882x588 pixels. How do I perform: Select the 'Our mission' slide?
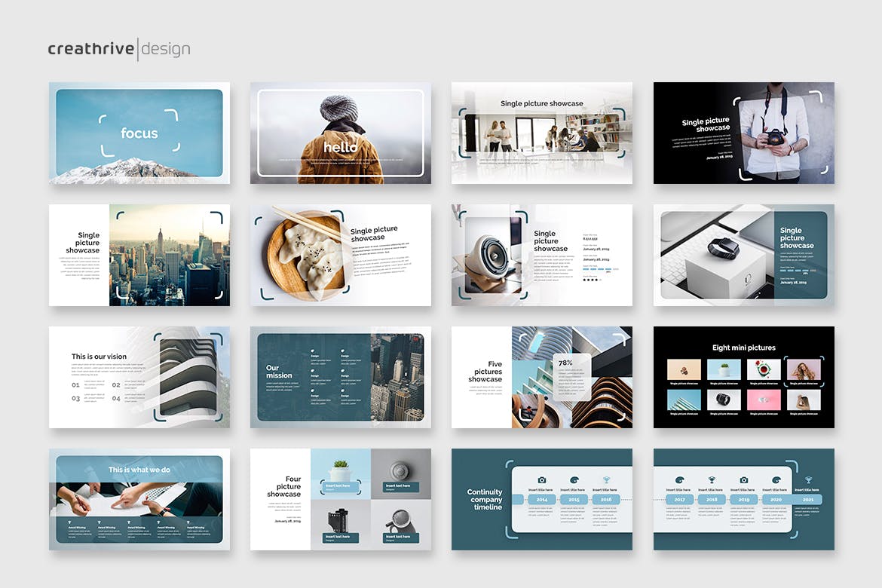[341, 378]
